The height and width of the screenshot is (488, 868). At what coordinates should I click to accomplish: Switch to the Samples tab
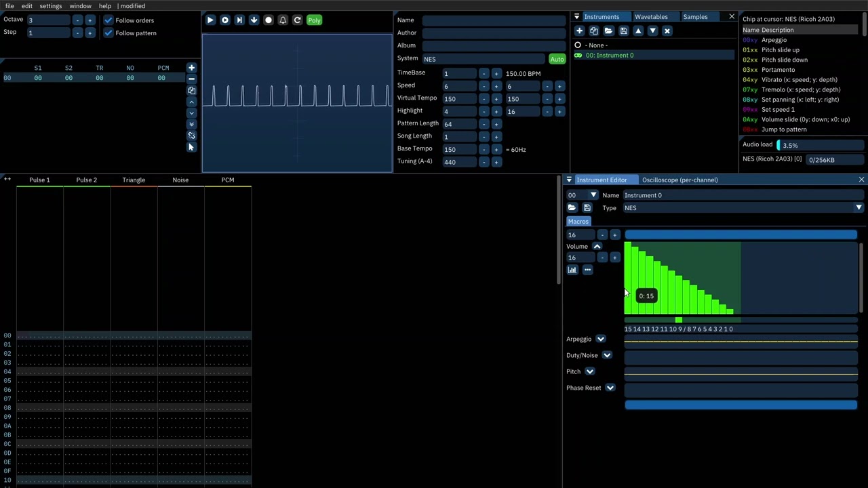click(695, 17)
